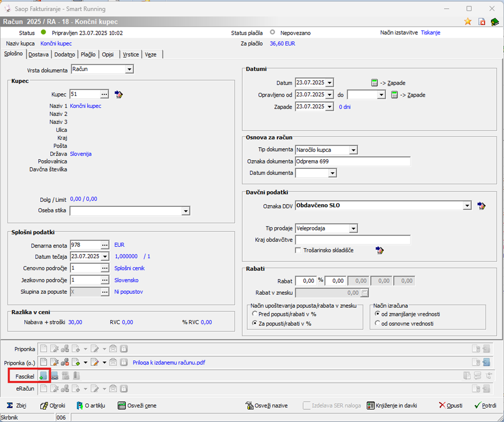Click calculator icon beside Datum Zapade
The height and width of the screenshot is (422, 504).
[375, 83]
